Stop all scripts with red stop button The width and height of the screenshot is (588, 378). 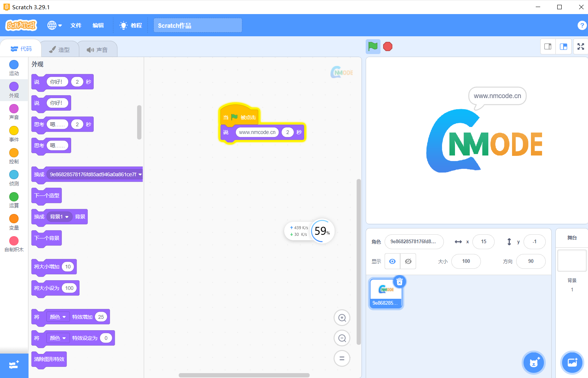pos(388,47)
